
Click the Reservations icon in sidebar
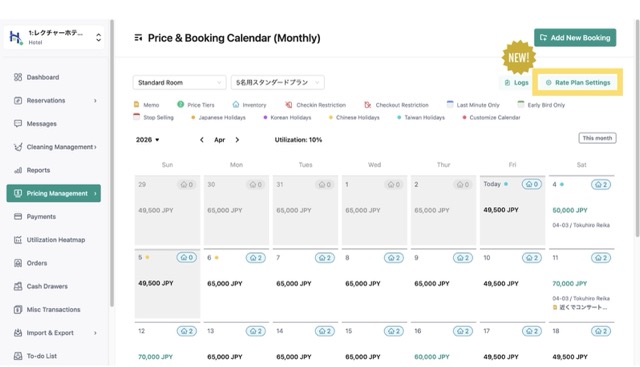[18, 100]
